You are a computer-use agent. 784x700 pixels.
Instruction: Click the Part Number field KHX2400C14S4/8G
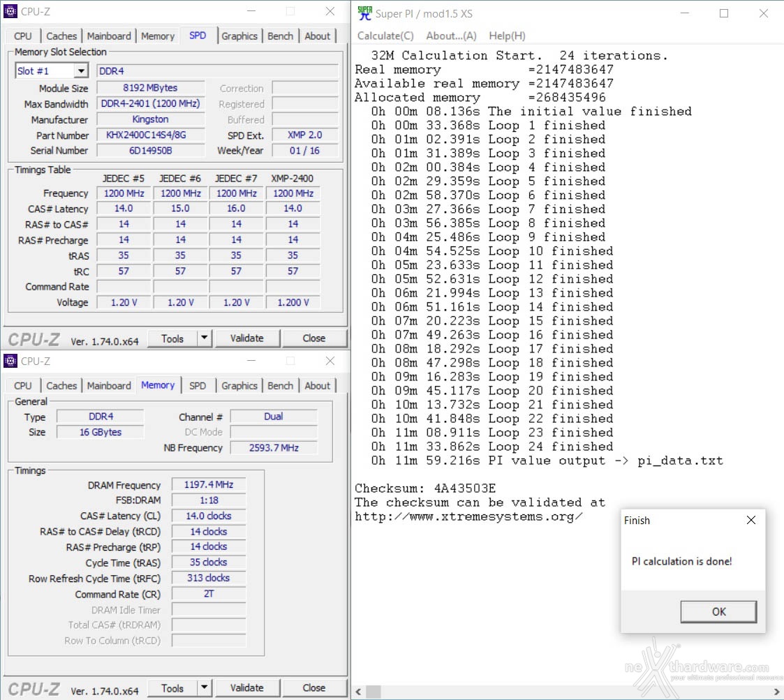tap(151, 135)
